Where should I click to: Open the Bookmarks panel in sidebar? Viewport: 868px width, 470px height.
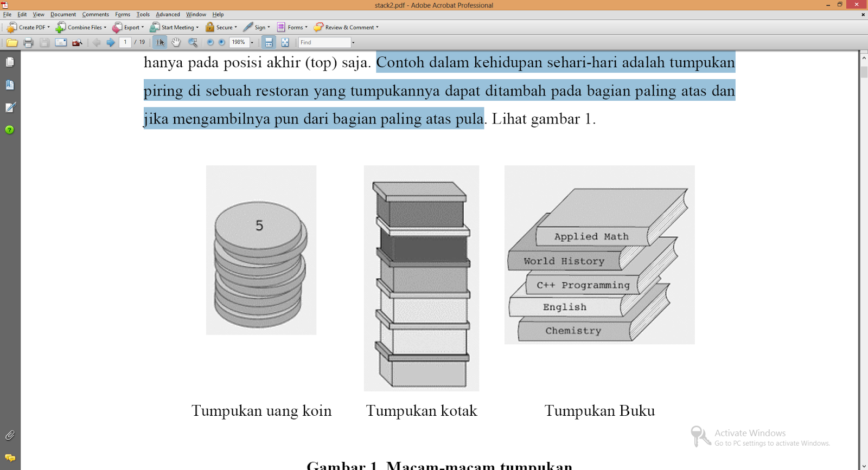click(x=10, y=85)
